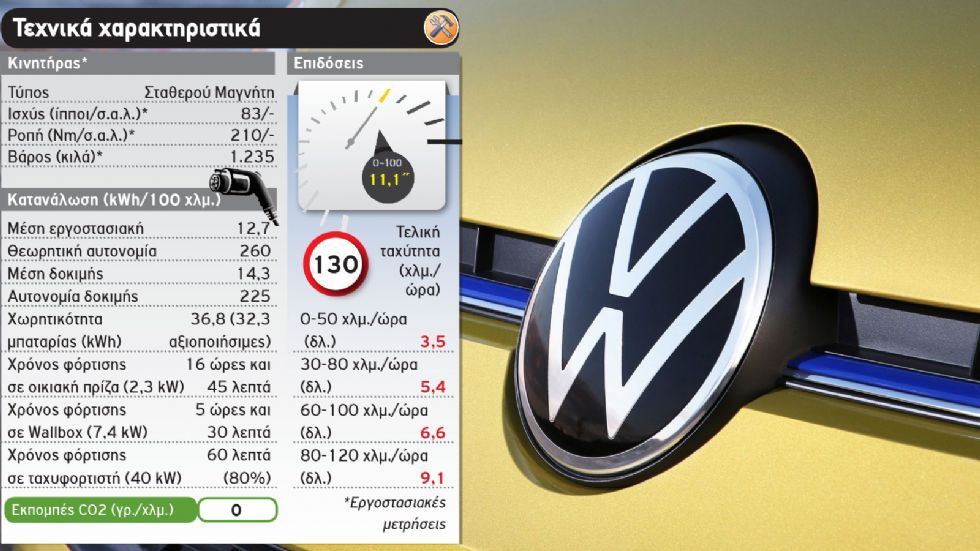
Task: Click the 'Ροπή (Nm/σ.α.λ.)*' label
Action: [71, 135]
